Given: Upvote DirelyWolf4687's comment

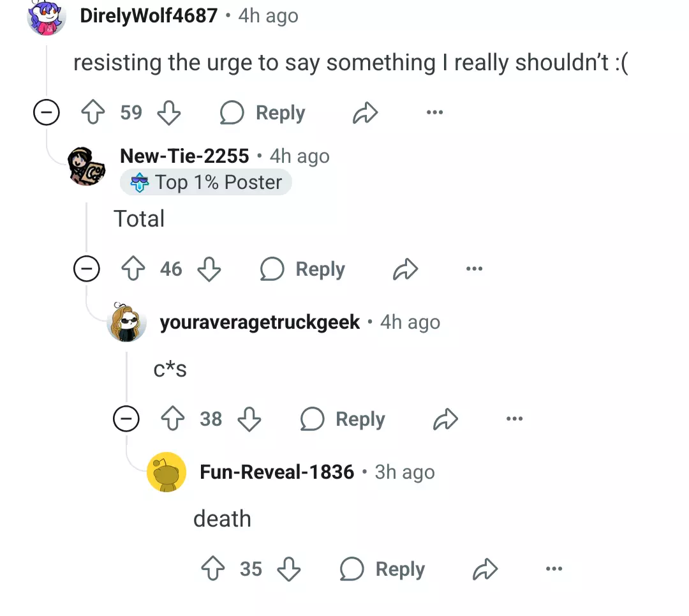Looking at the screenshot, I should (x=93, y=112).
